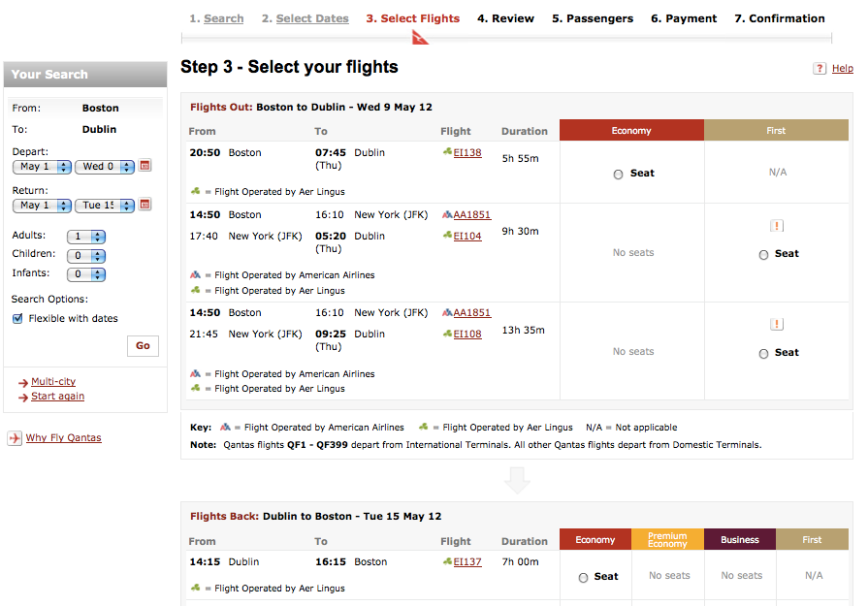Open the Adults count dropdown
Viewport: 868px width, 606px height.
[85, 237]
